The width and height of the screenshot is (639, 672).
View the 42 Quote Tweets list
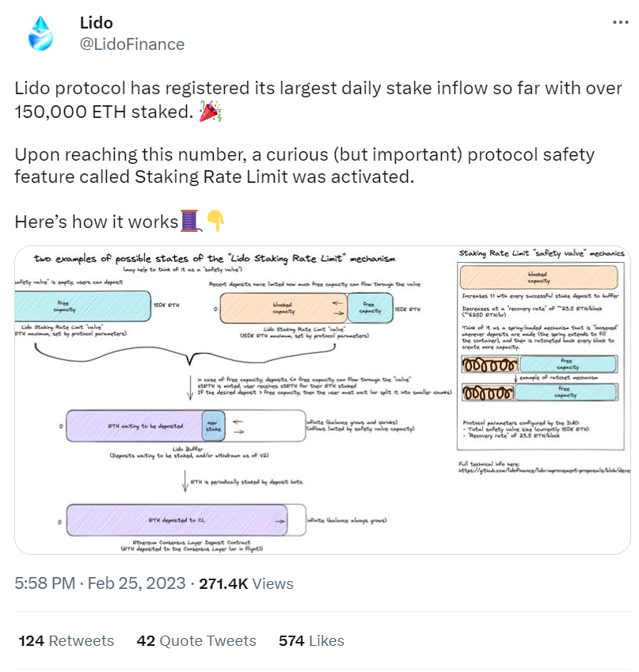pos(196,640)
